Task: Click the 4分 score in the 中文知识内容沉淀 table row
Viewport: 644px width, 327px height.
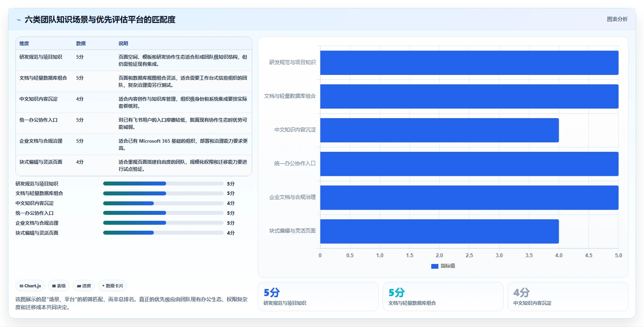Action: pos(80,99)
